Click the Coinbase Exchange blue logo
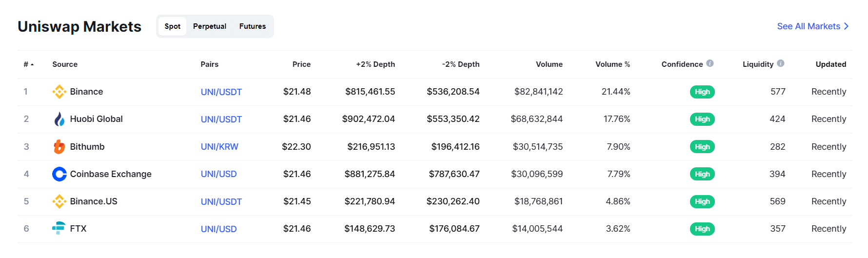868x258 pixels. click(59, 174)
